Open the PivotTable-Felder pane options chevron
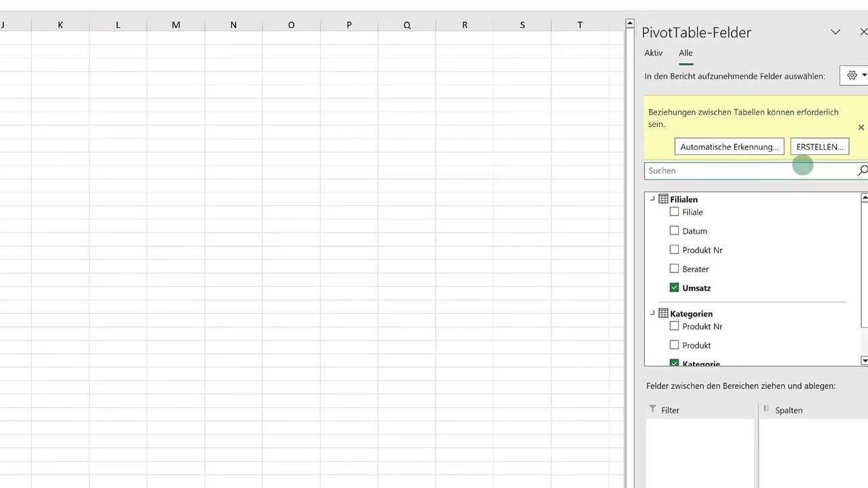 pyautogui.click(x=835, y=32)
